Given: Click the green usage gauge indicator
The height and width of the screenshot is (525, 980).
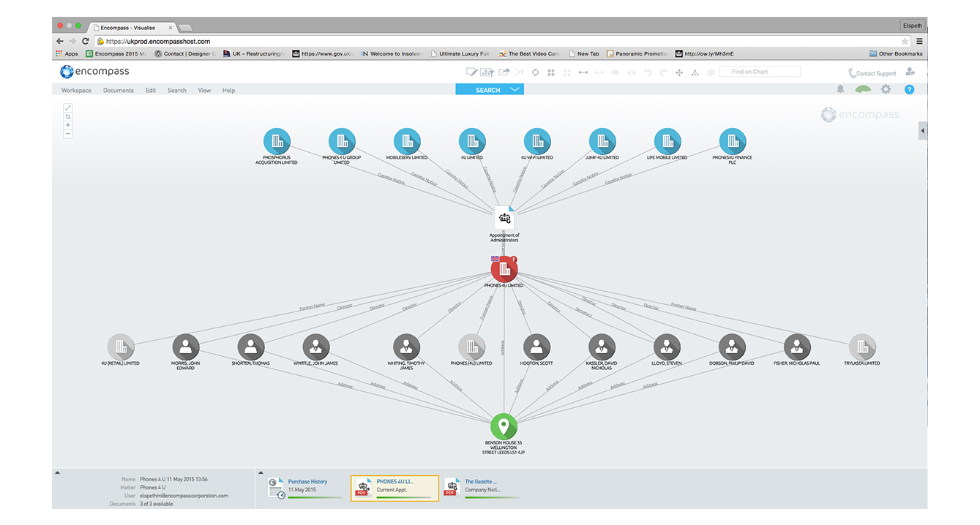Looking at the screenshot, I should (864, 90).
